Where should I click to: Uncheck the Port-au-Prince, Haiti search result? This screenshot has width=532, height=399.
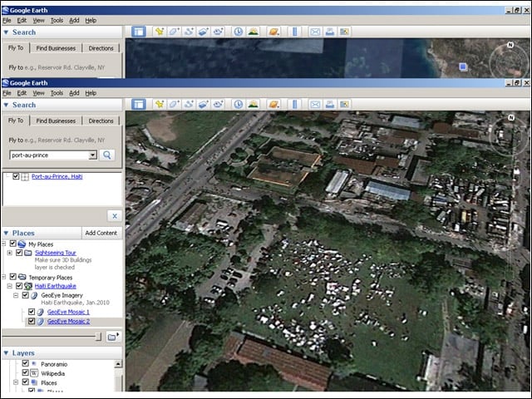point(16,176)
